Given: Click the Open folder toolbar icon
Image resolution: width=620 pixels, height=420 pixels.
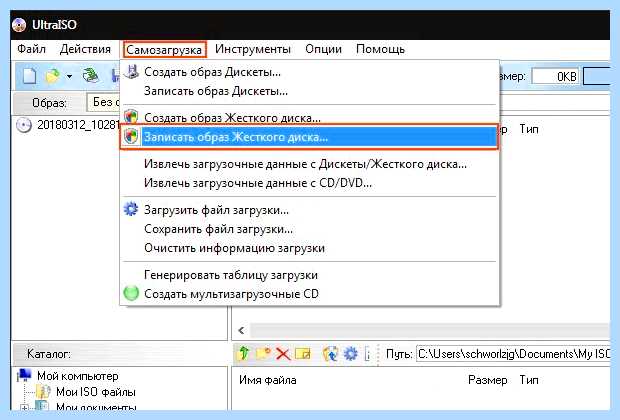Looking at the screenshot, I should [x=53, y=76].
